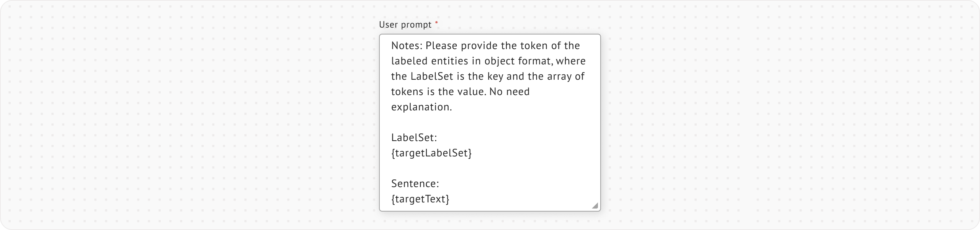980x230 pixels.
Task: Click the textarea resize handle corner
Action: tap(595, 206)
